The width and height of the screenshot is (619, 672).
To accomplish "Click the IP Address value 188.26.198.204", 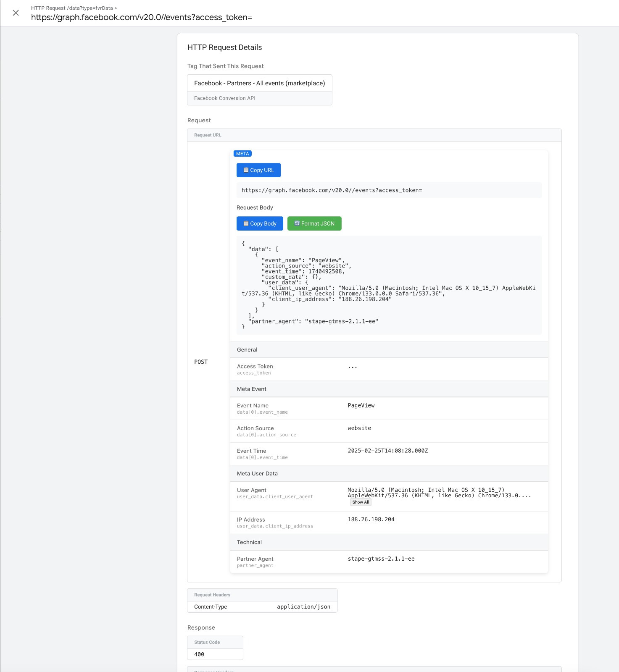I will [x=371, y=520].
